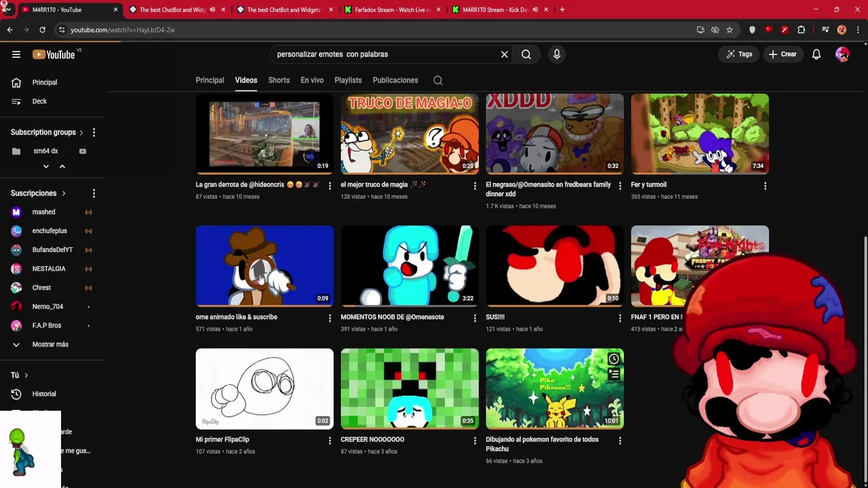Open options for MOMENTOS NOOB video

coord(475,318)
